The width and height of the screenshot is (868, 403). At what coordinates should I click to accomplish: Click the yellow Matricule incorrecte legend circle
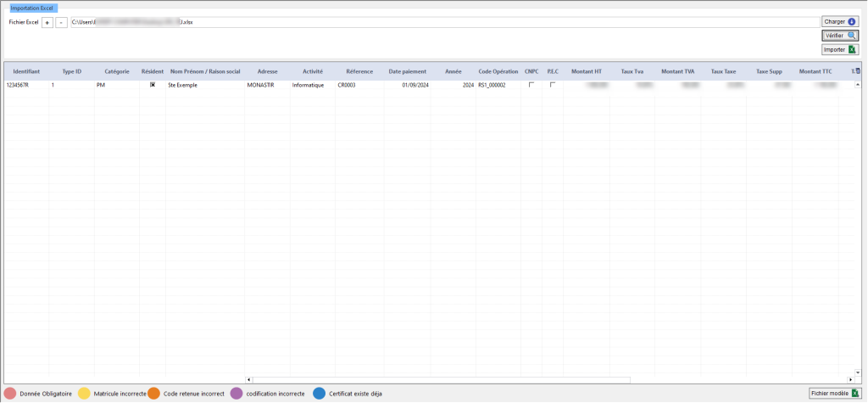coord(84,394)
